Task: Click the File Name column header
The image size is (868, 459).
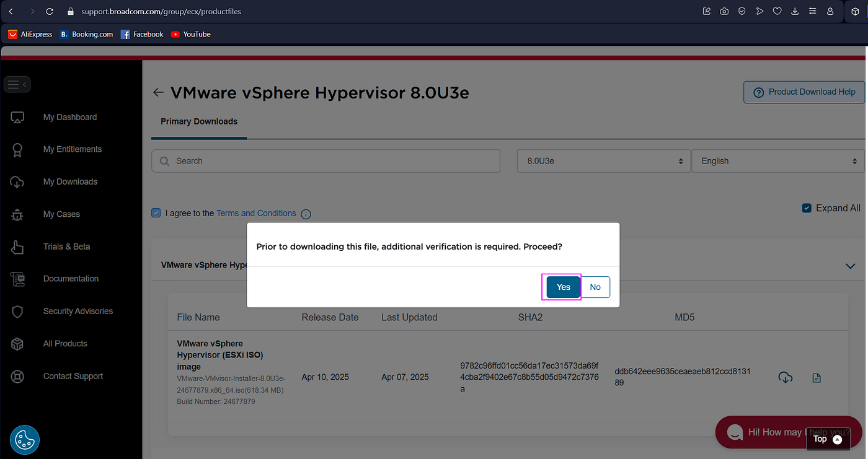Action: [x=198, y=317]
